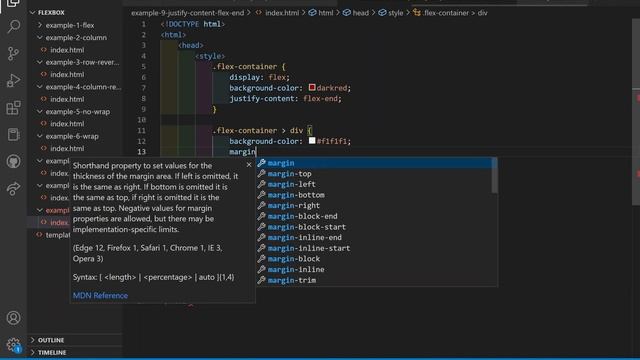Open the Explorer files icon
Screen dimensions: 640x360
click(13, 3)
